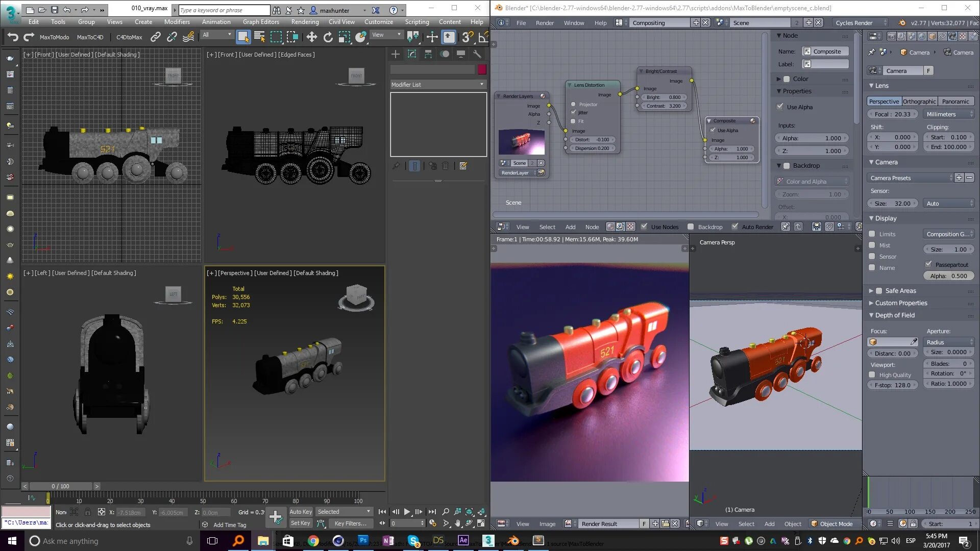Launch Photoshop from the Windows taskbar

click(x=363, y=540)
